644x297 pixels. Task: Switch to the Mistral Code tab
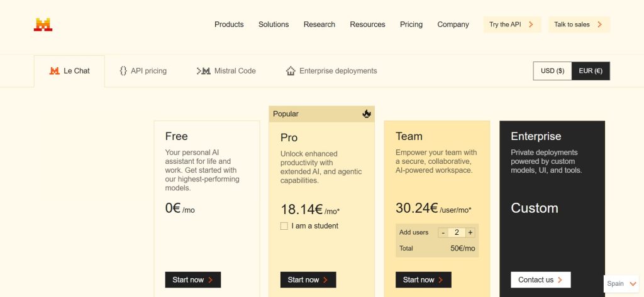tap(226, 71)
